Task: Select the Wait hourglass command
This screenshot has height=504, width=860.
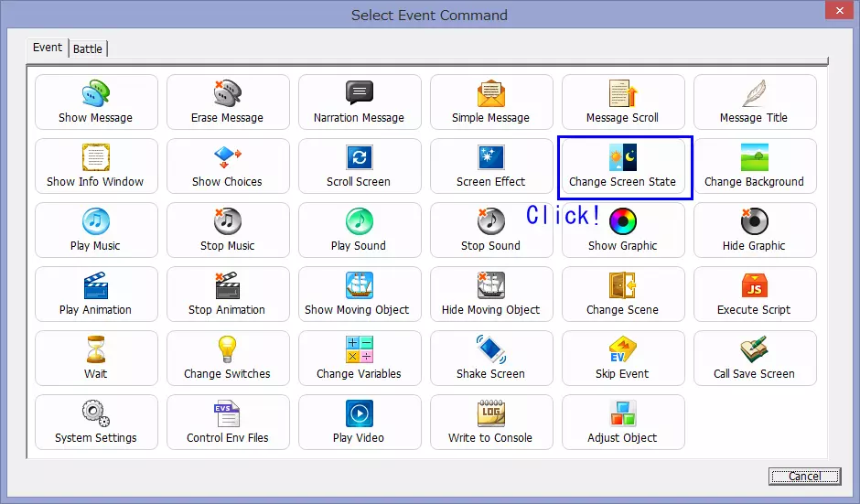Action: tap(96, 359)
